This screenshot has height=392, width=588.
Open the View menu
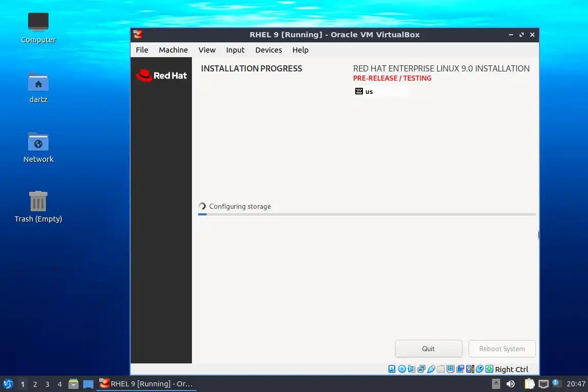coord(207,50)
